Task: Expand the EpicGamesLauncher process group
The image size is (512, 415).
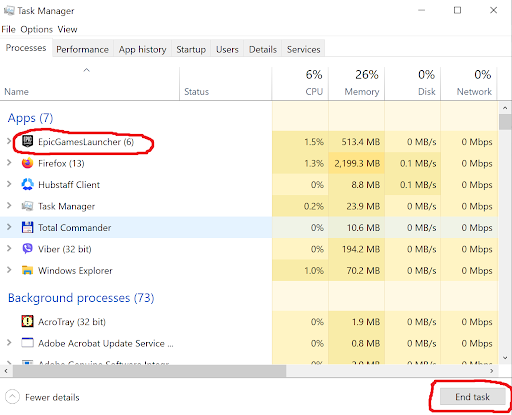Action: [9, 141]
